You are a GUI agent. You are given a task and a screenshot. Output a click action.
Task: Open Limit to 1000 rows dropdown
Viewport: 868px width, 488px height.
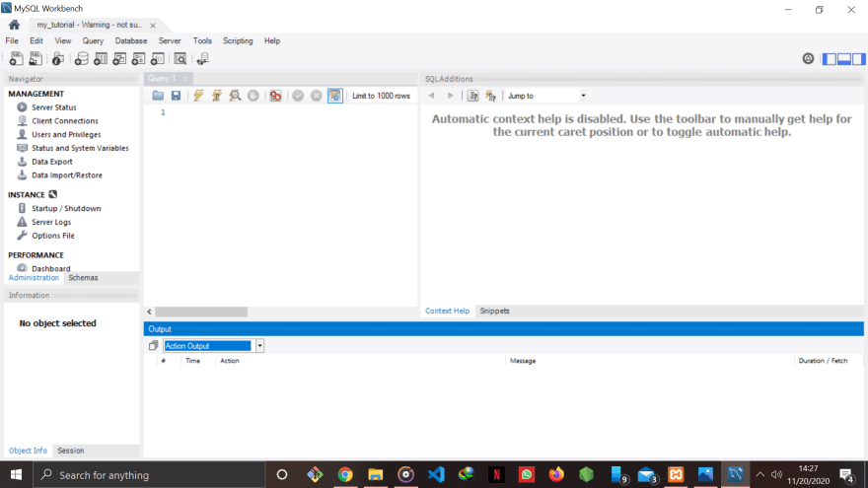382,96
